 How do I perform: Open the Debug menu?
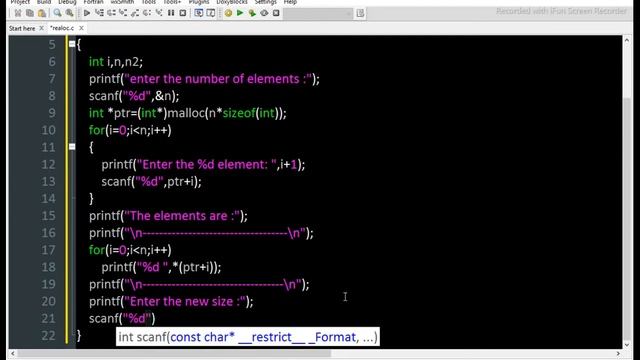(x=67, y=2)
